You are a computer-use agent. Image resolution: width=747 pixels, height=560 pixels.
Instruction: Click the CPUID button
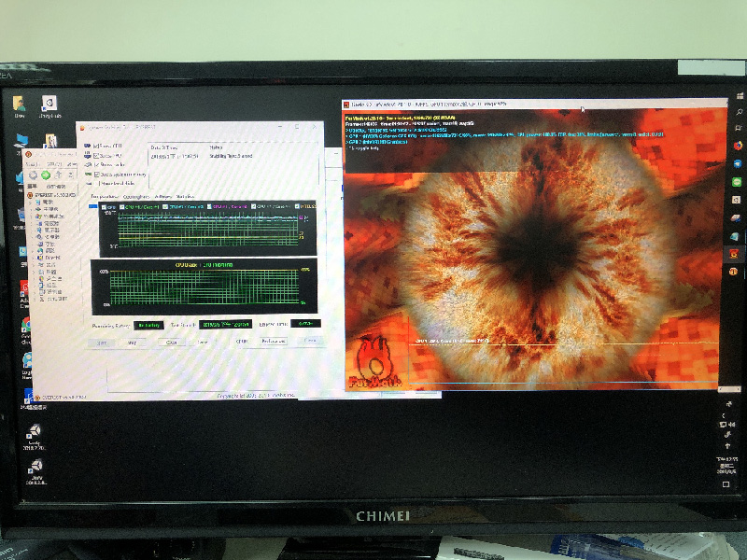pos(242,342)
